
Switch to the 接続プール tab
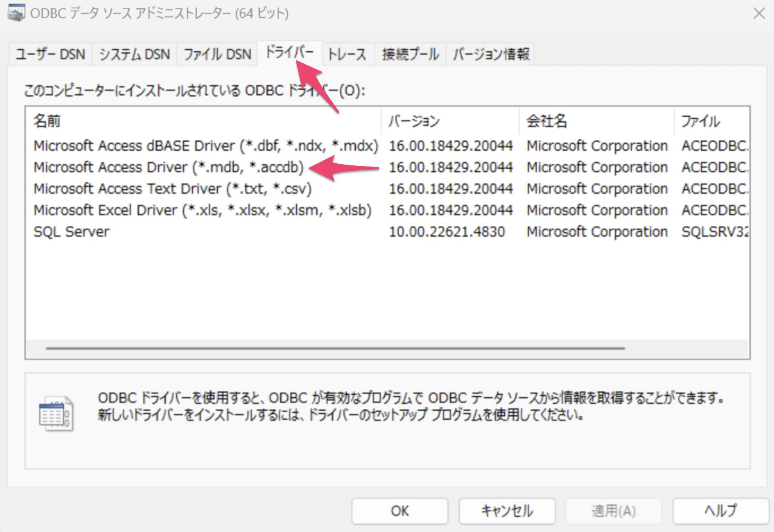click(x=410, y=54)
